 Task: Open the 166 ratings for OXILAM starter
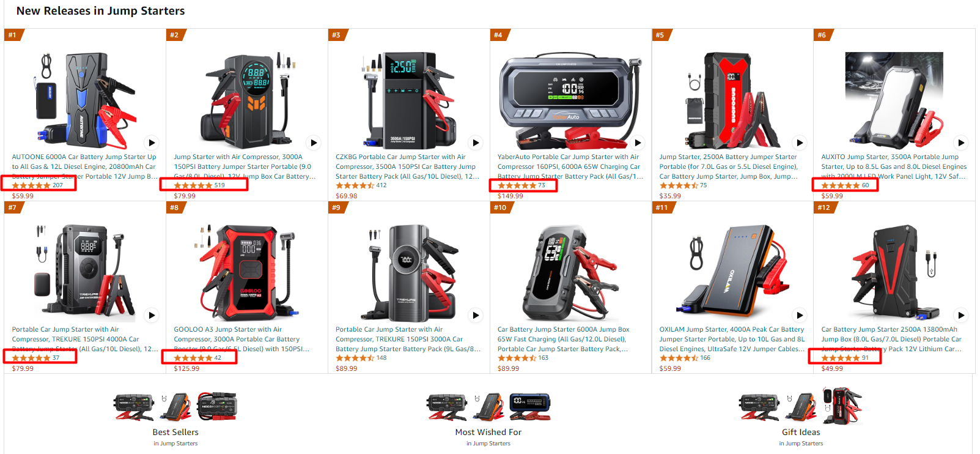[685, 358]
